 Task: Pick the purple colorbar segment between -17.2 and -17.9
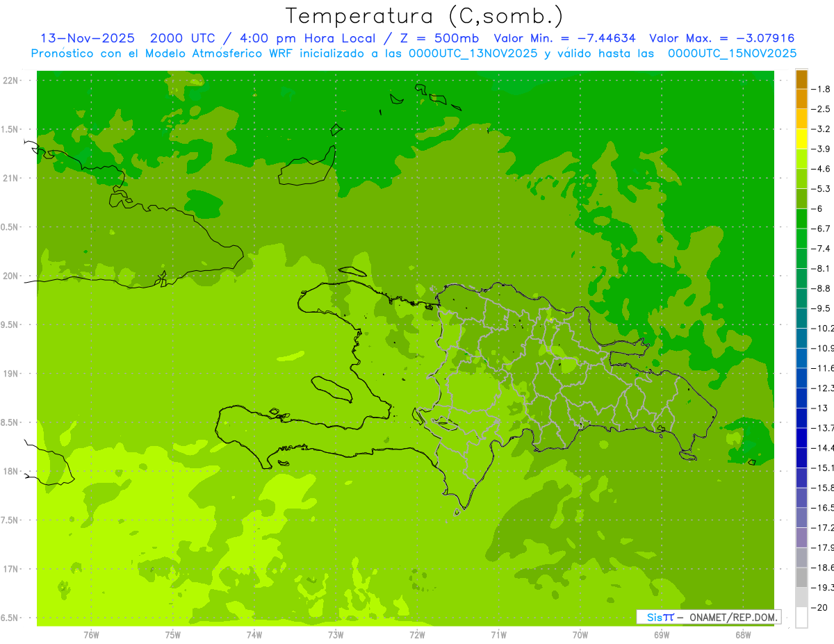pyautogui.click(x=802, y=537)
